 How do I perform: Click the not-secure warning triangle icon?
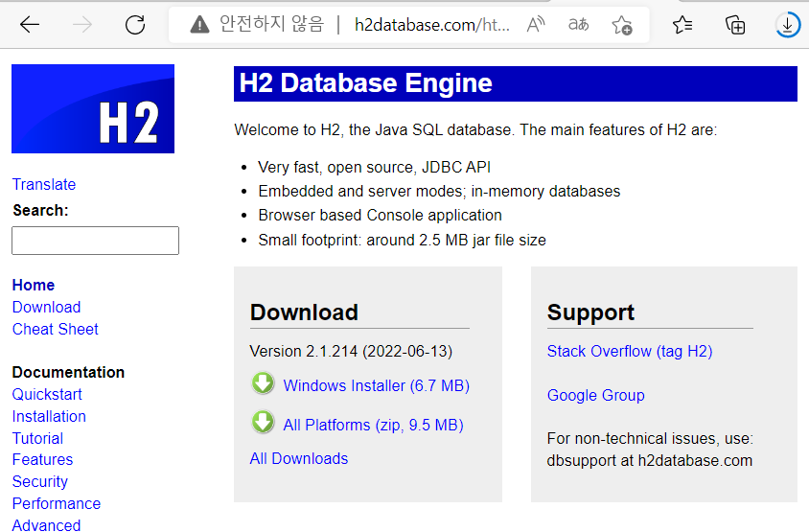199,24
